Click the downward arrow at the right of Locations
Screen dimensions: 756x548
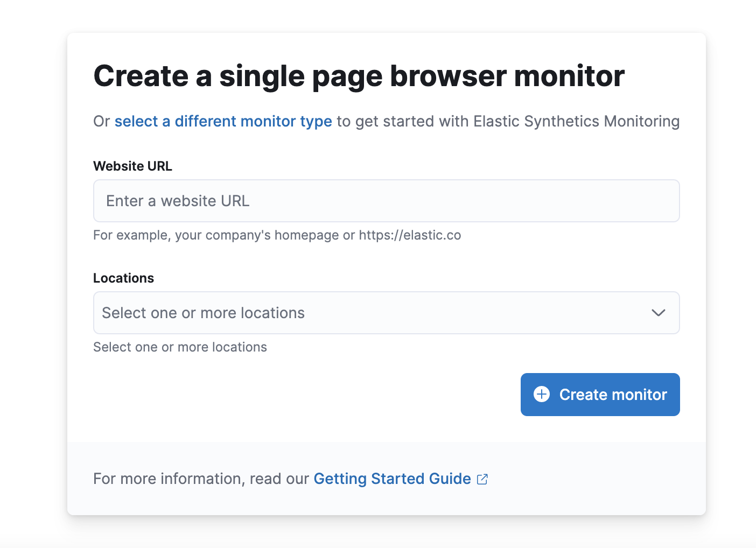pyautogui.click(x=658, y=313)
